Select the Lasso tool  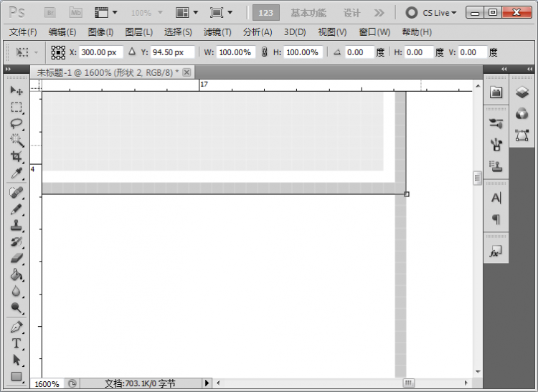16,124
